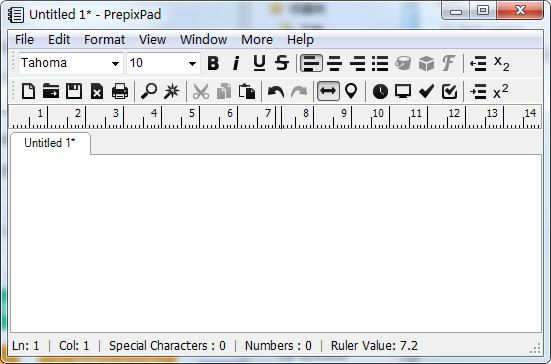The height and width of the screenshot is (364, 551).
Task: Decrease indent using outdent icon
Action: click(x=478, y=64)
